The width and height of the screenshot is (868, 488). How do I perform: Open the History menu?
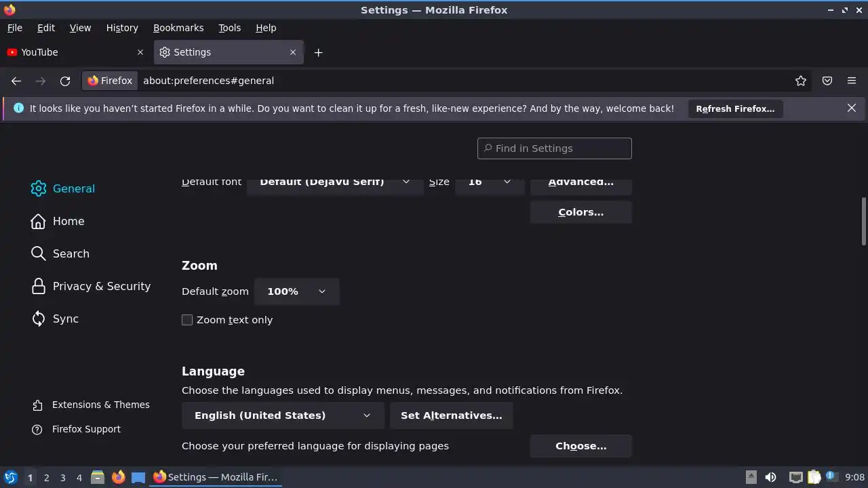pos(122,28)
